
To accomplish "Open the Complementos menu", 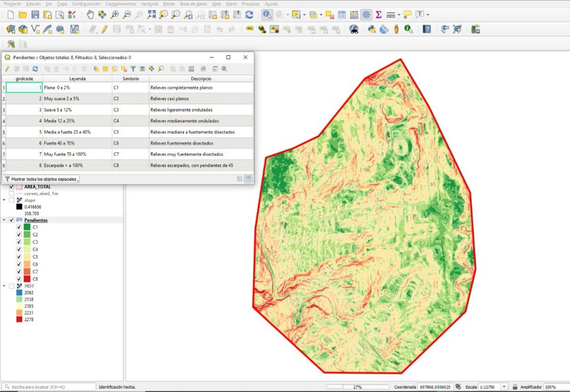I will pos(121,3).
